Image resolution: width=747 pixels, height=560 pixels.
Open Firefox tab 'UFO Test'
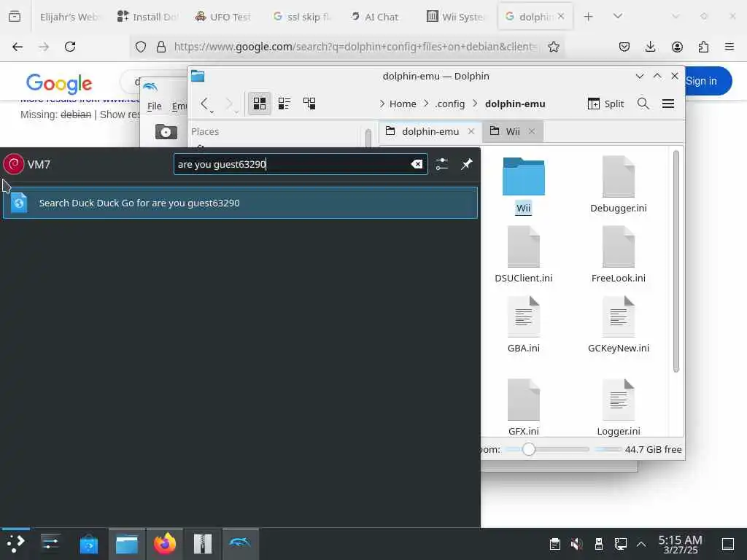pos(223,17)
